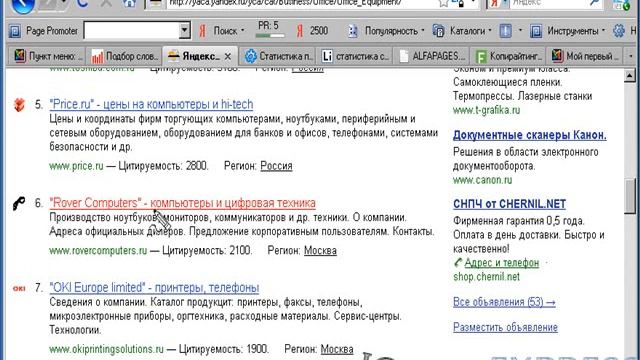Switch to the LI статистика с.. tab
Image resolution: width=640 pixels, height=360 pixels.
pos(355,56)
